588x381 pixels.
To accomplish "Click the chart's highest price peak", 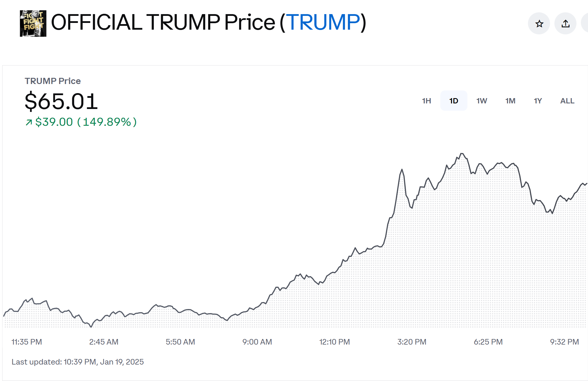I will tap(462, 154).
